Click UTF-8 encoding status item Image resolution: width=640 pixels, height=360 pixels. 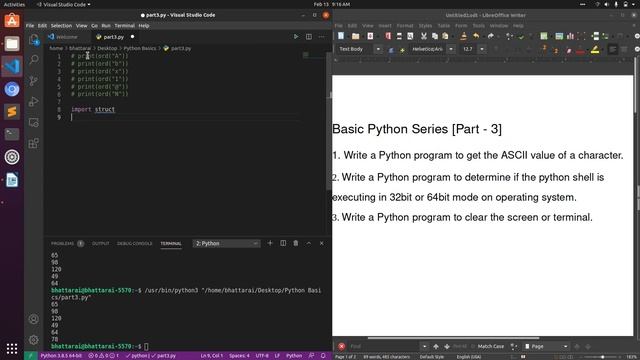tap(262, 356)
